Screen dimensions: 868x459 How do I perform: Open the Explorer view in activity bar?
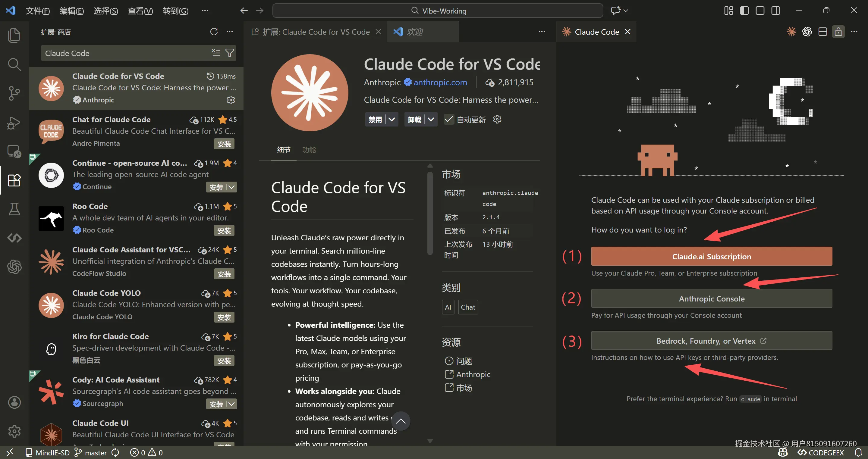[14, 35]
